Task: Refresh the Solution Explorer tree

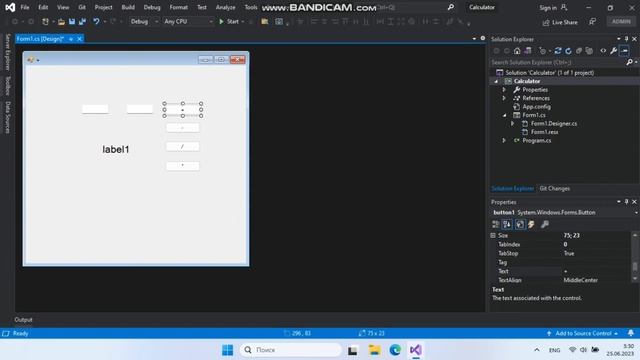Action: coord(568,51)
